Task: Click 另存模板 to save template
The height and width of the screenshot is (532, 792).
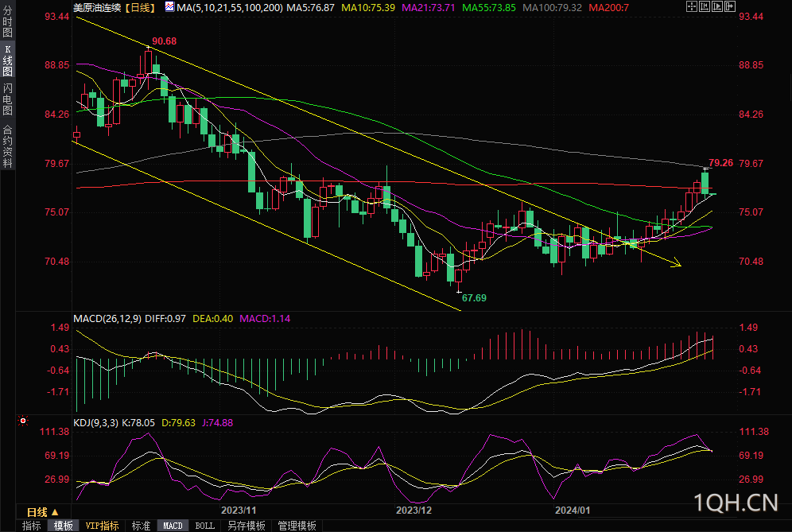Action: [x=247, y=526]
